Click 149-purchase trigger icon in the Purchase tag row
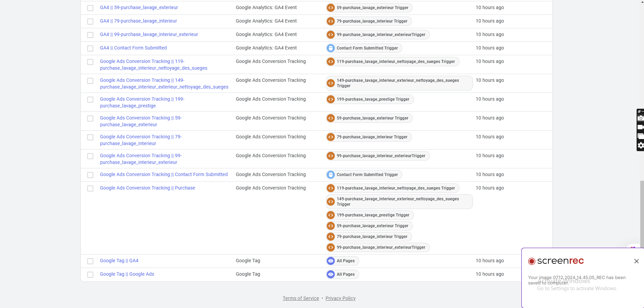This screenshot has height=308, width=644. tap(331, 202)
